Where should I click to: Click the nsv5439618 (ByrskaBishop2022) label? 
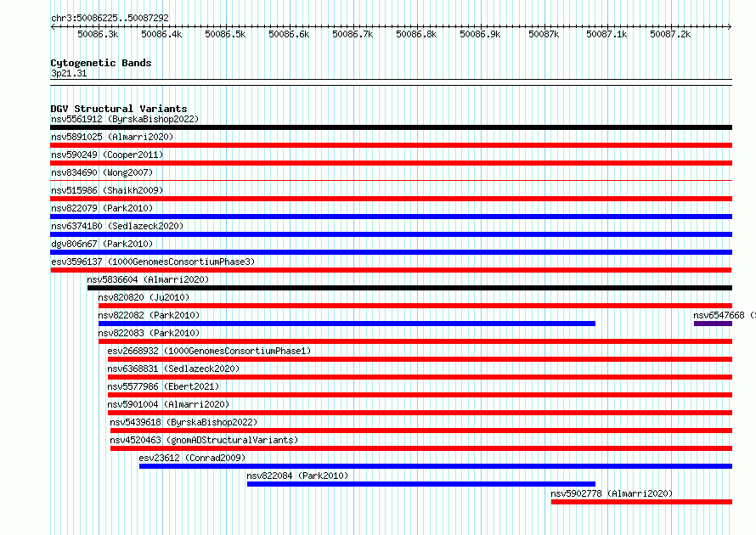[x=183, y=422]
